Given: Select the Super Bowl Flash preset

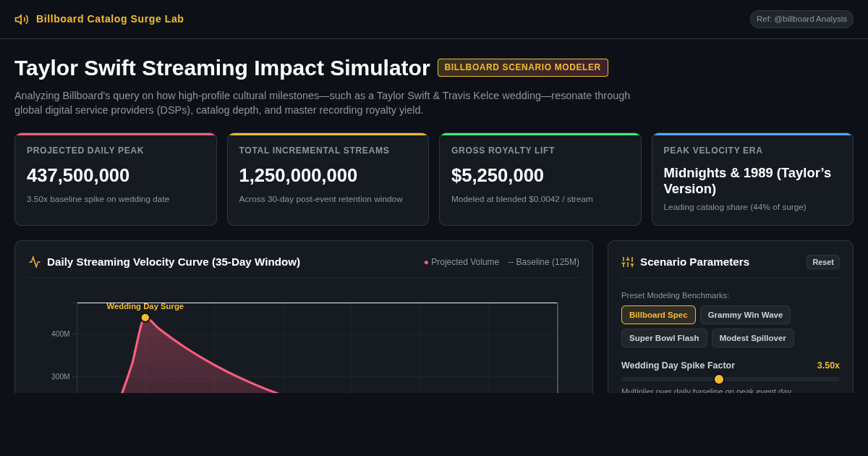Looking at the screenshot, I should 664,338.
